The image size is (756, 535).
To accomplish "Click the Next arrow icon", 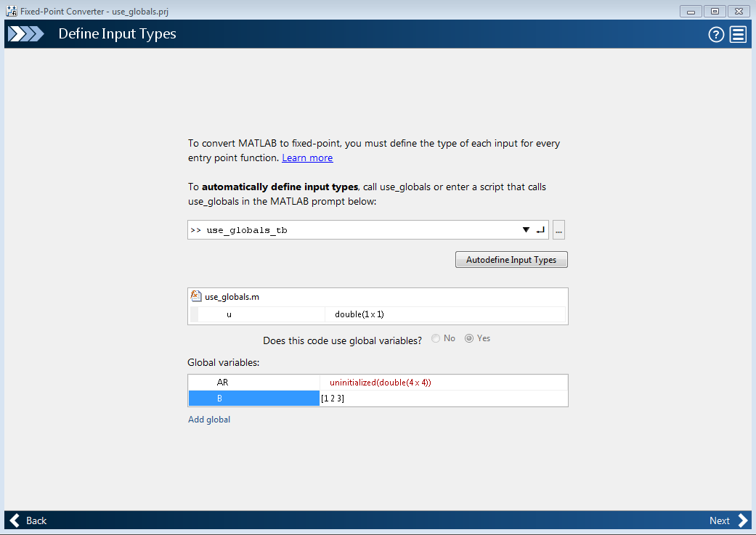I will (742, 520).
